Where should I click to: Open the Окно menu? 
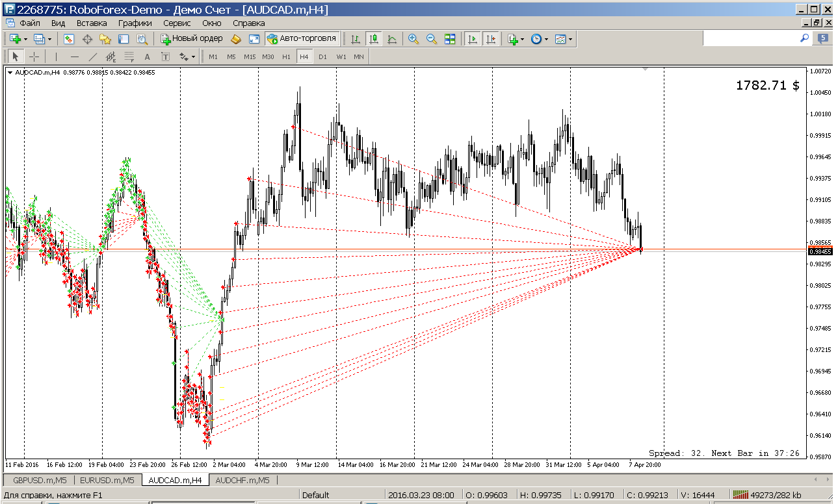(x=212, y=23)
